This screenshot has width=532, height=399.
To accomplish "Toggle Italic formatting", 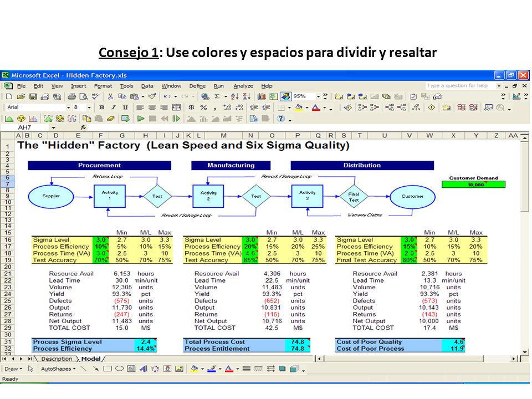I will pyautogui.click(x=113, y=108).
